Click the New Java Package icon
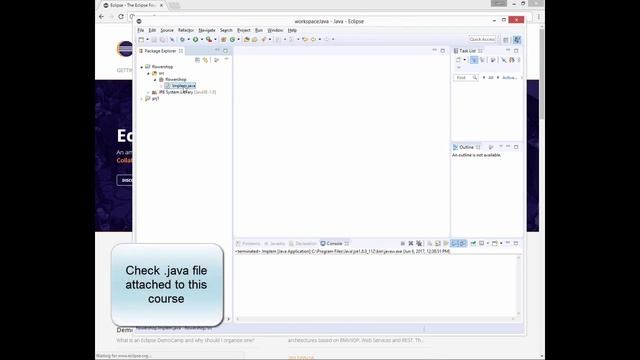This screenshot has width=640, height=360. 223,40
